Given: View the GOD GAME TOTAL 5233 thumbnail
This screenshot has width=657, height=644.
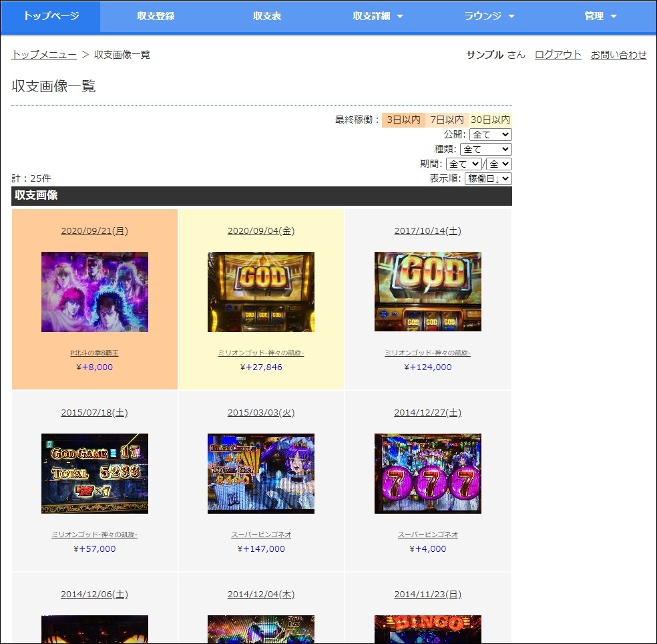Looking at the screenshot, I should [x=95, y=474].
